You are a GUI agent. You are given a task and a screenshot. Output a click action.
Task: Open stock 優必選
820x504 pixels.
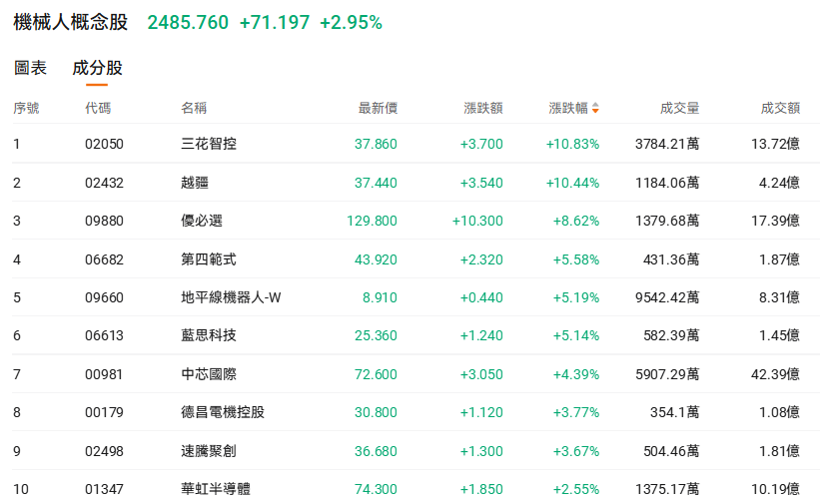click(x=202, y=221)
